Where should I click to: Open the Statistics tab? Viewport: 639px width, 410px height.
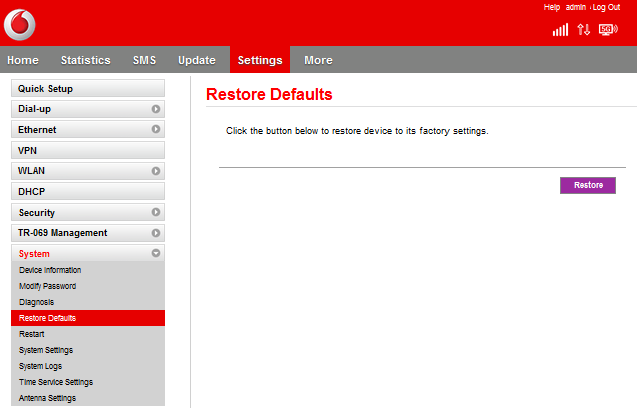[86, 60]
